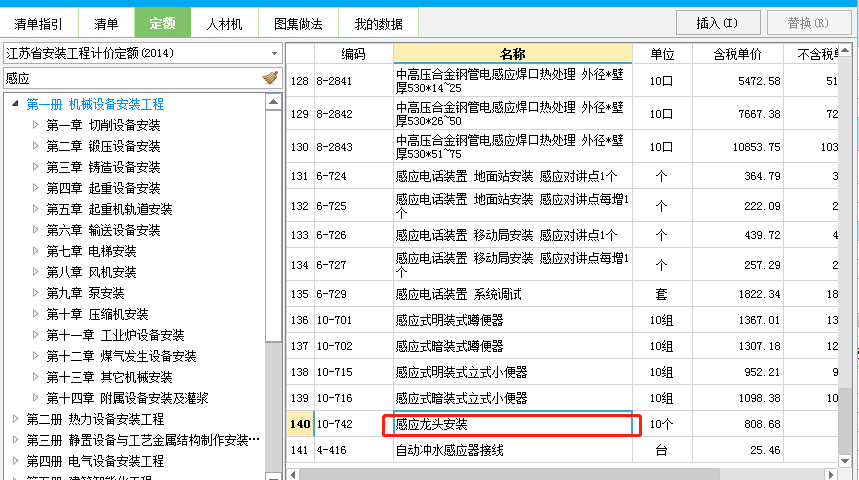Open the 清单指引 tab
This screenshot has height=480, width=859.
38,24
